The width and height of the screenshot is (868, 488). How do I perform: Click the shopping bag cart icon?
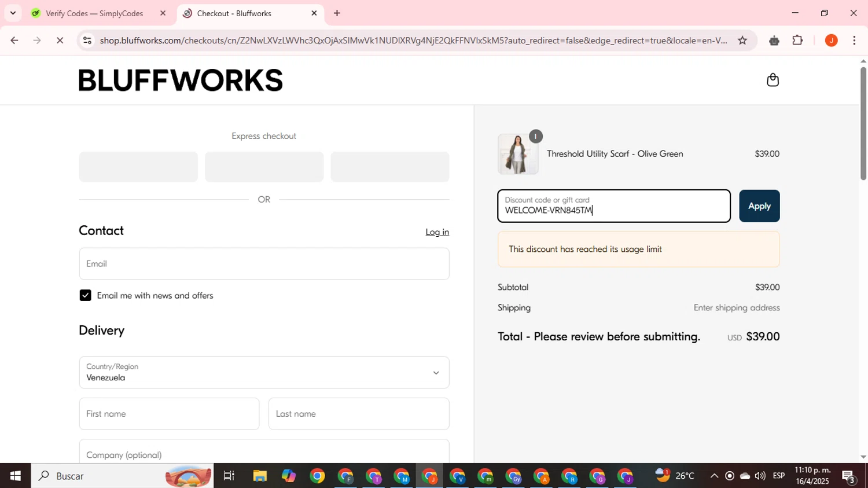(x=773, y=80)
